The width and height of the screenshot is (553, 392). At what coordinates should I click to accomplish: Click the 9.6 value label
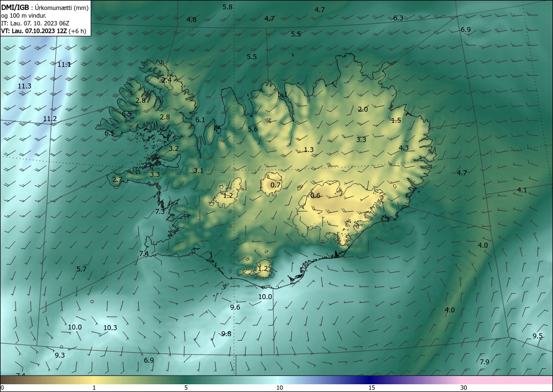[x=235, y=307]
